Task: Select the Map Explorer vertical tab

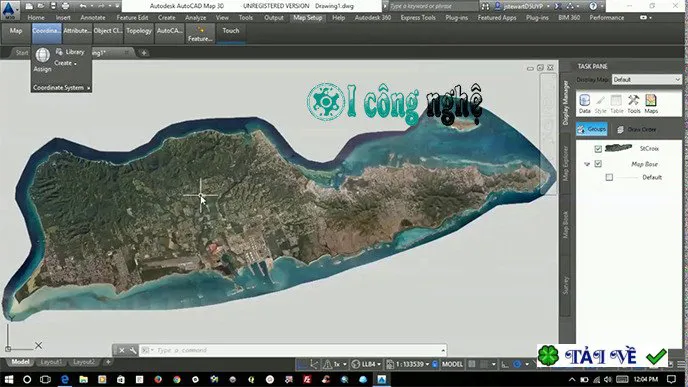Action: click(565, 164)
